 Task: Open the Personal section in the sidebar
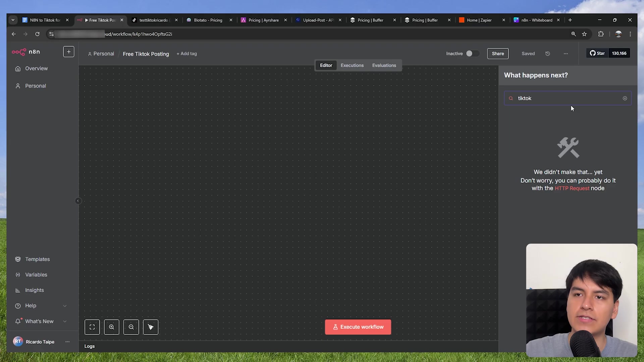(35, 86)
